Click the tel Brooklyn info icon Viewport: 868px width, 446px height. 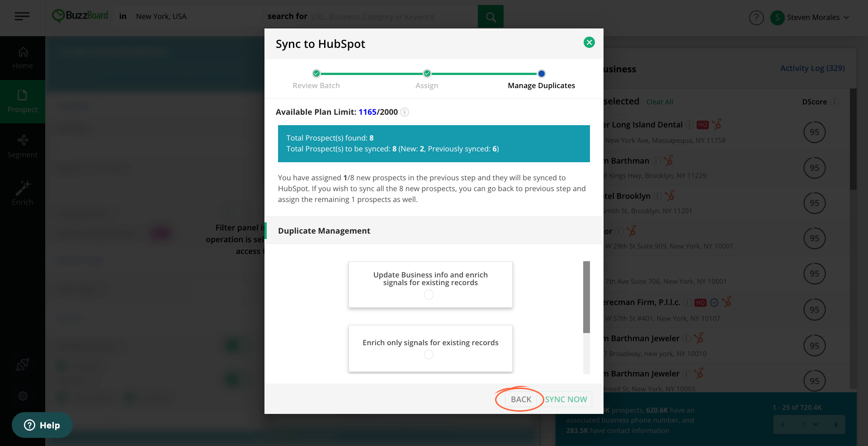(658, 196)
